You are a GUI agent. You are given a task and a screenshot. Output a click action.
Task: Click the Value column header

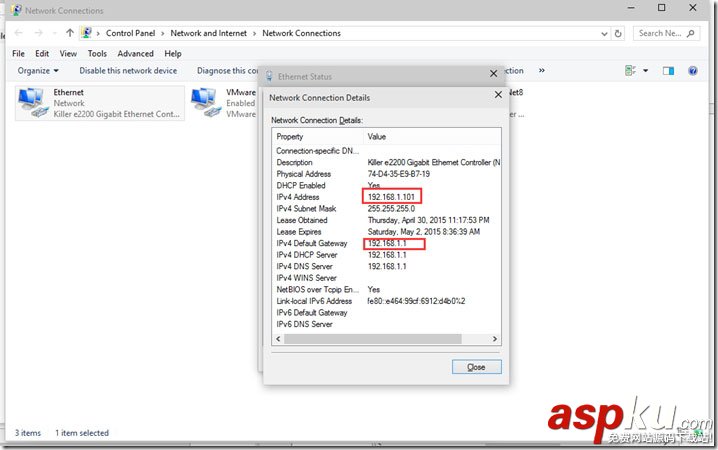tap(432, 136)
